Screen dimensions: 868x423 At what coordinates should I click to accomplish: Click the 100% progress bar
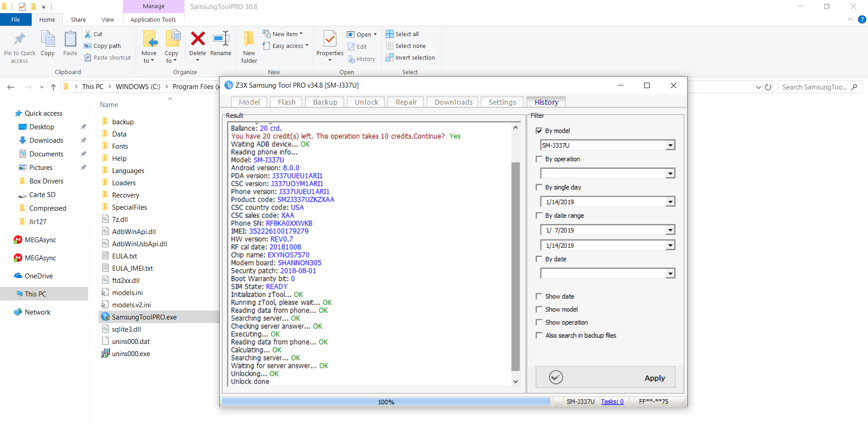pyautogui.click(x=386, y=402)
